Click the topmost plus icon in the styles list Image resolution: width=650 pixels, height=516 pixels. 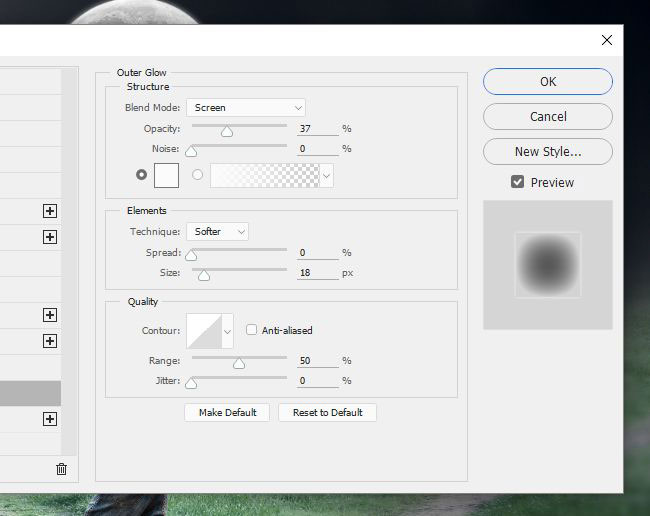[50, 211]
